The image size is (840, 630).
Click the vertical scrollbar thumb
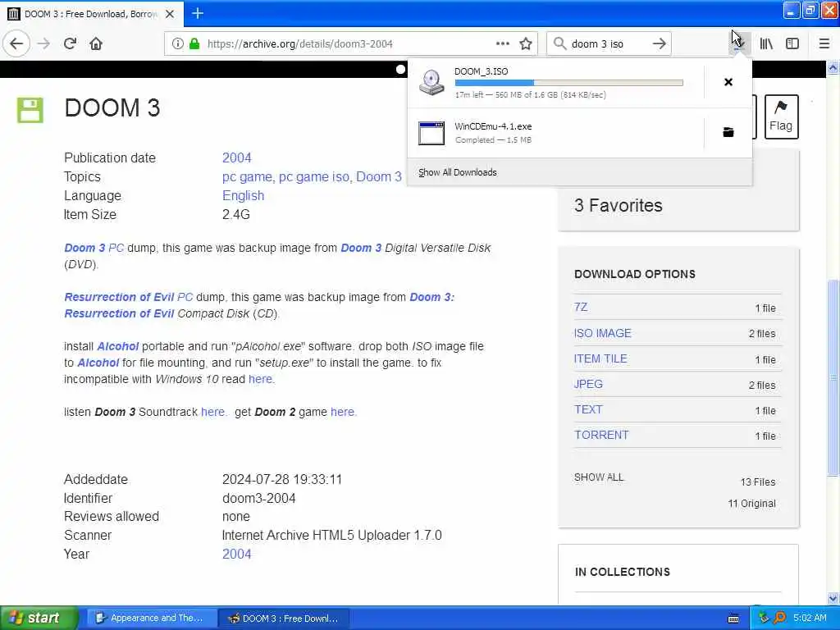click(x=833, y=377)
